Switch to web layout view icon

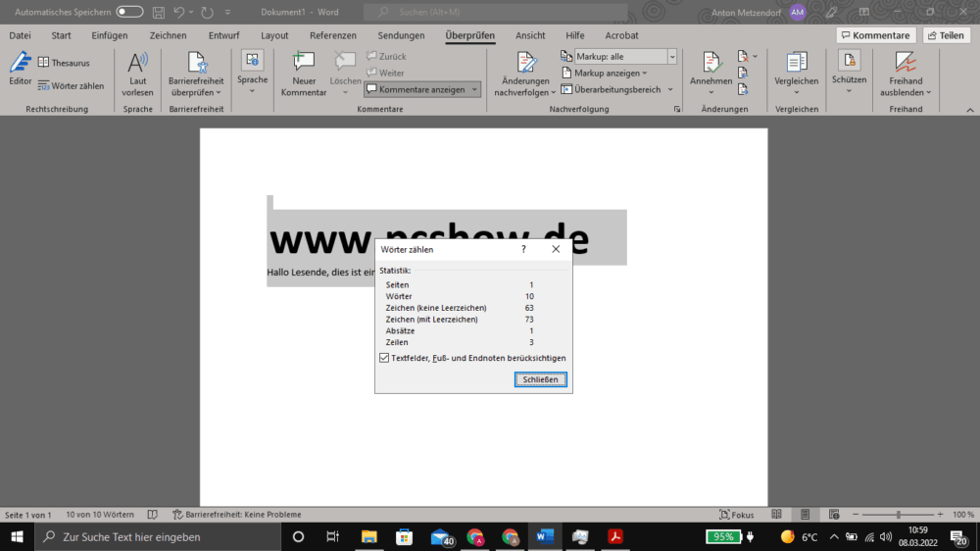point(834,515)
